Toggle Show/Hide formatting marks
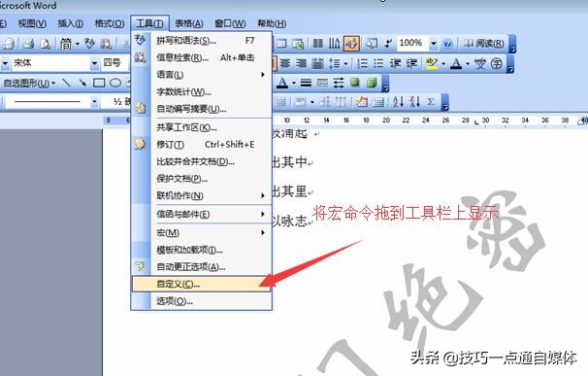The image size is (588, 376). point(388,44)
